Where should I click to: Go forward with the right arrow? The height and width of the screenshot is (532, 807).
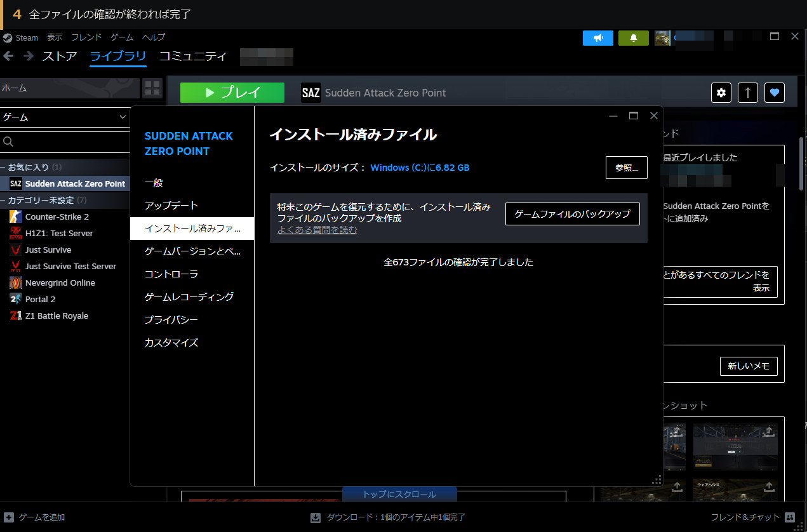click(29, 56)
